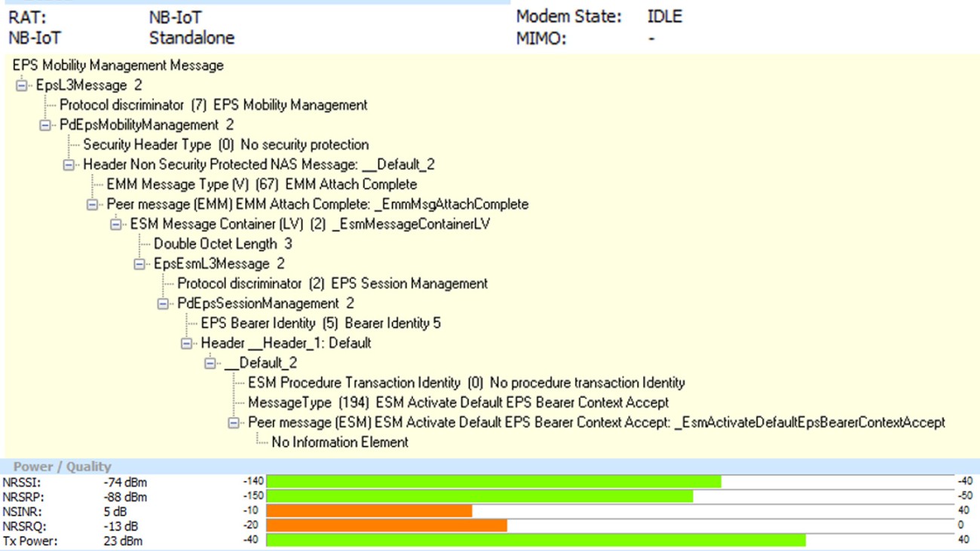Select ESM Procedure Transaction Identity (0) row

[467, 383]
